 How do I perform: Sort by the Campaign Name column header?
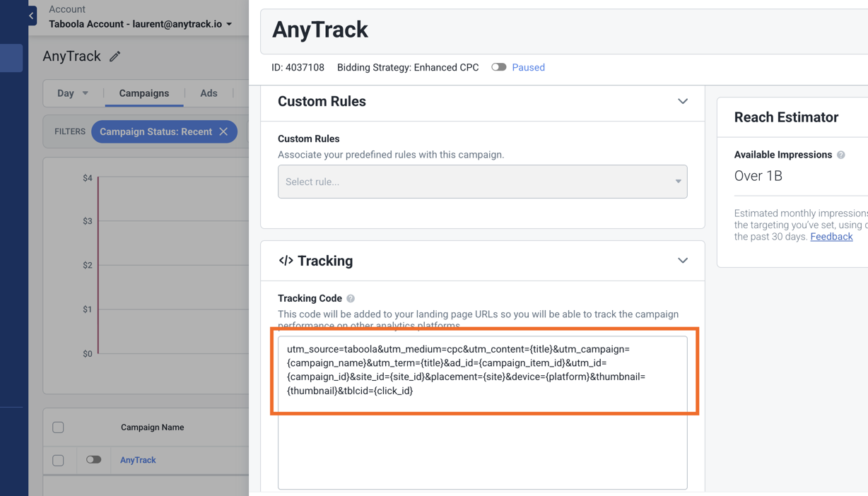(152, 427)
